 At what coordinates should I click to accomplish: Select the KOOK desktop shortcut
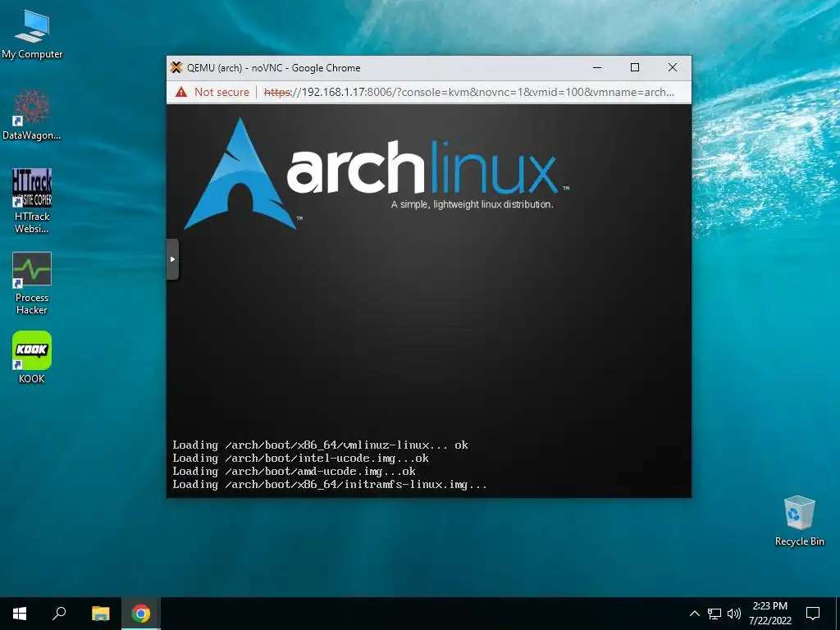point(32,358)
